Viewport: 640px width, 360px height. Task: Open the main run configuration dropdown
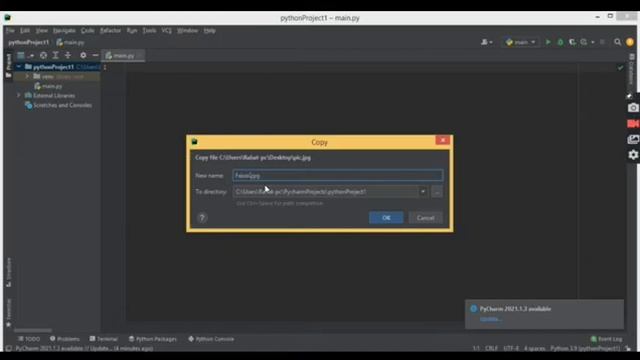[x=520, y=42]
